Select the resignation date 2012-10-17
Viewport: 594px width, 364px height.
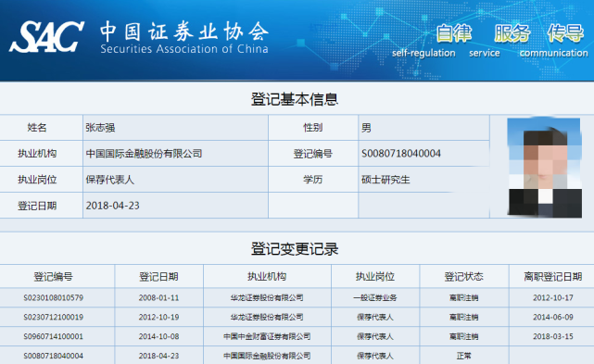pos(553,297)
